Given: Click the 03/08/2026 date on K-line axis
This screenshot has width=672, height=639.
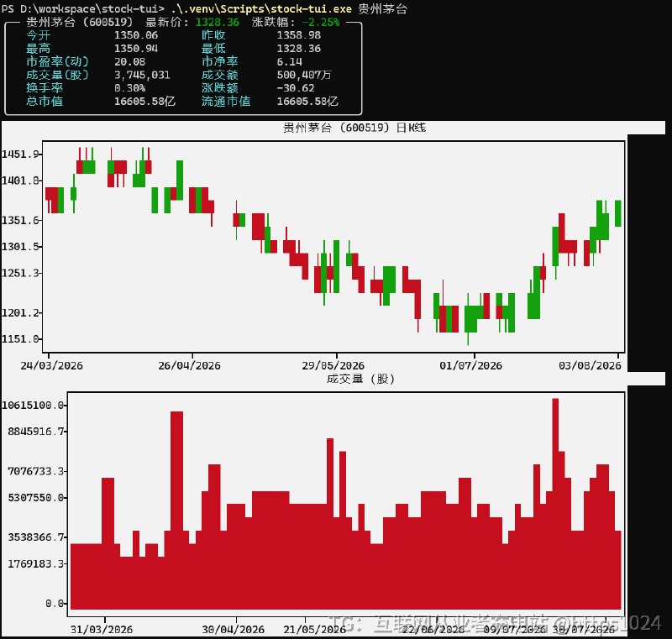Looking at the screenshot, I should (590, 366).
